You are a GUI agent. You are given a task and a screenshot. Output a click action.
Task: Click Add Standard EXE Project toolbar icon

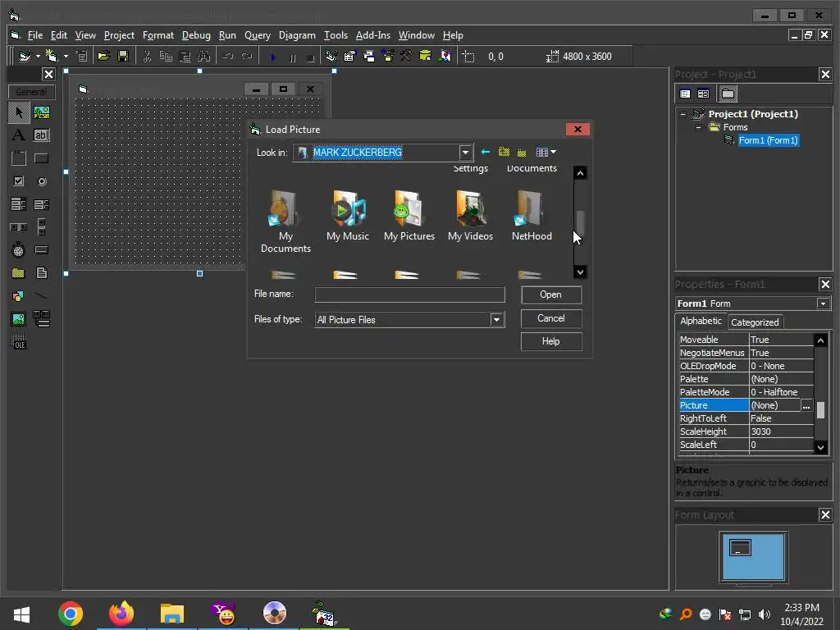(25, 57)
